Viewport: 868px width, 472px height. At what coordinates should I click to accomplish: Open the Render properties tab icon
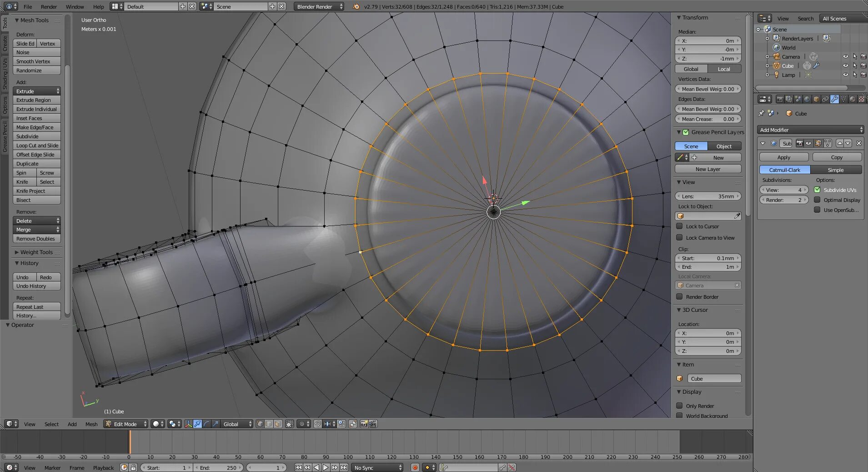(780, 99)
